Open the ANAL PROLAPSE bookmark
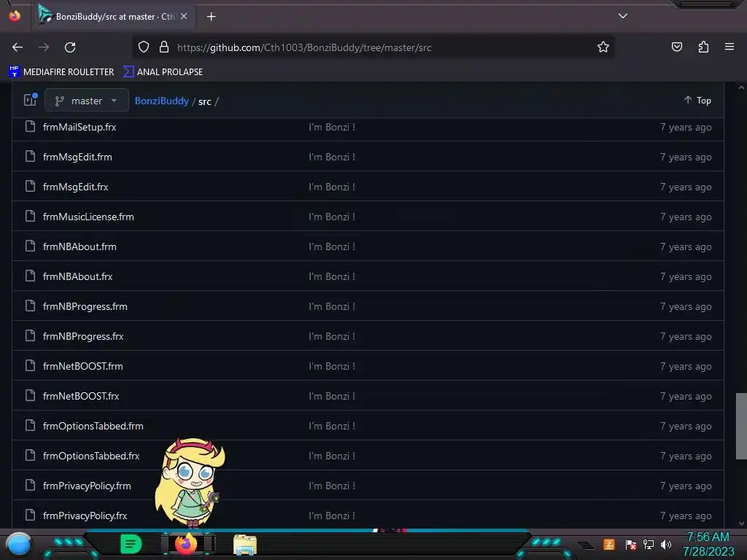747x560 pixels. coord(163,72)
